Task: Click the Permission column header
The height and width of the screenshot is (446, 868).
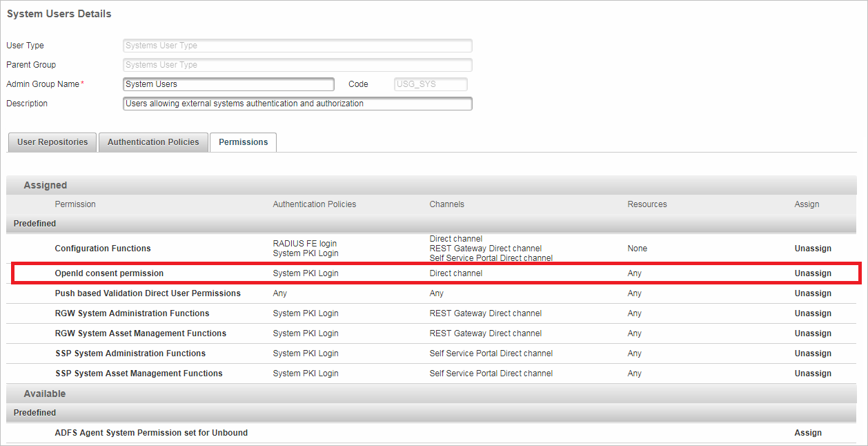Action: pyautogui.click(x=75, y=204)
